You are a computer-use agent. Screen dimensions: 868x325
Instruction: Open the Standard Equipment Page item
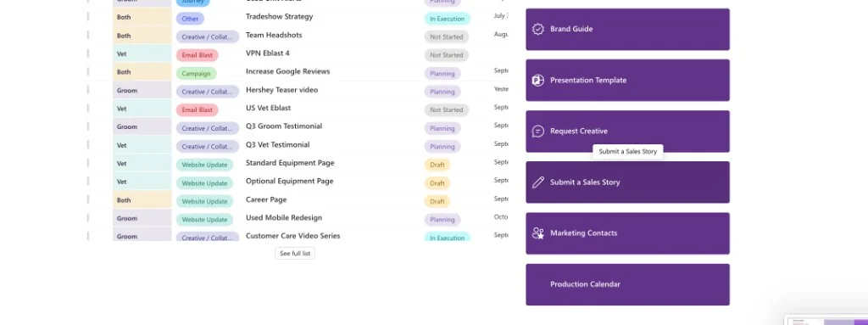pos(290,163)
